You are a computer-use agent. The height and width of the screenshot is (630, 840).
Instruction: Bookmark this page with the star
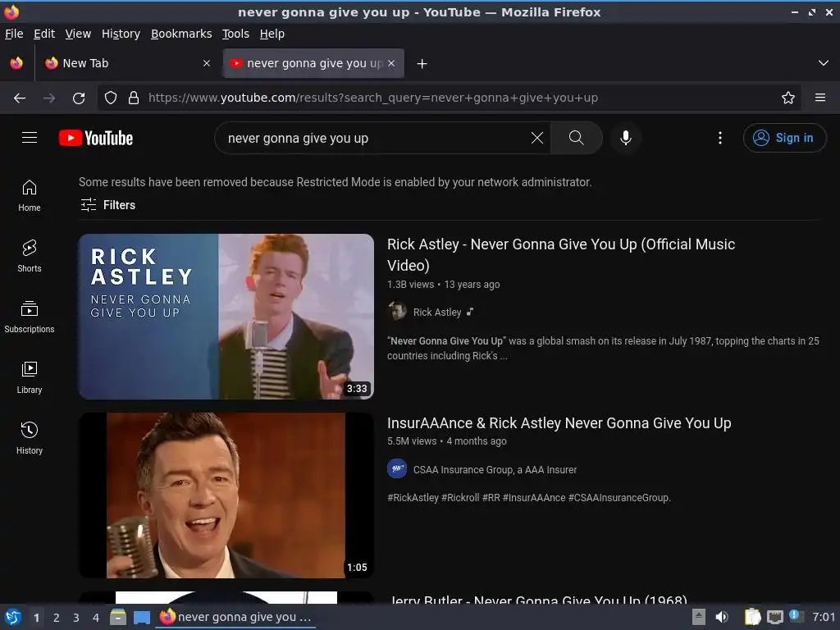788,98
